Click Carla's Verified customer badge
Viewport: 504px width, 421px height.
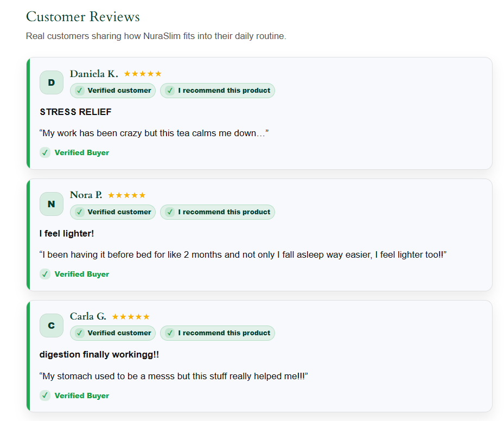click(x=113, y=333)
